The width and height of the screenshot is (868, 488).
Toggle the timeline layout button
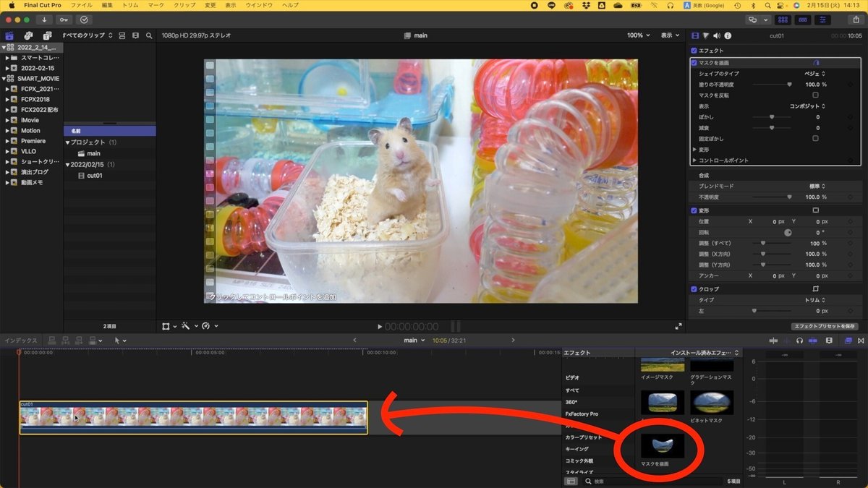(x=801, y=20)
